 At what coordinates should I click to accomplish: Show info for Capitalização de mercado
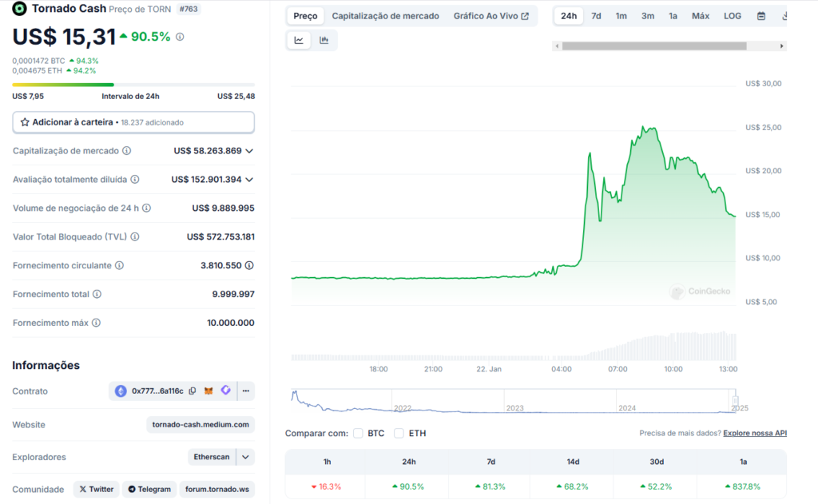[127, 151]
